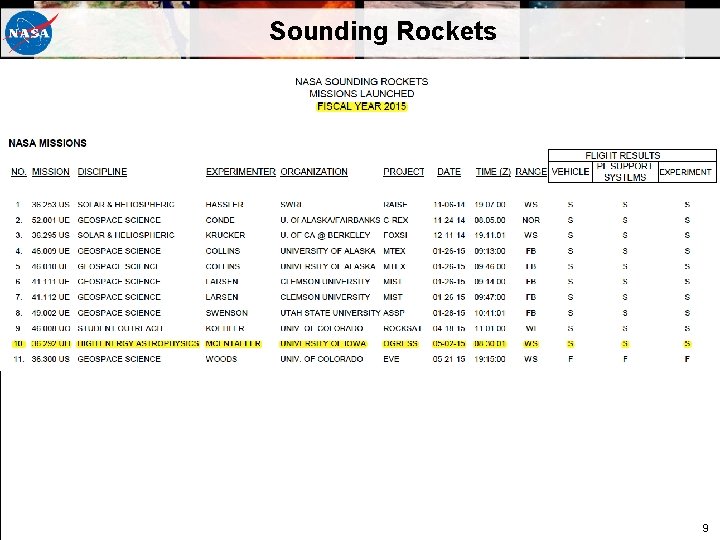The width and height of the screenshot is (720, 540).
Task: Click organization 'U. OF ALASKA/FAIRBANKS'
Action: tap(330, 220)
